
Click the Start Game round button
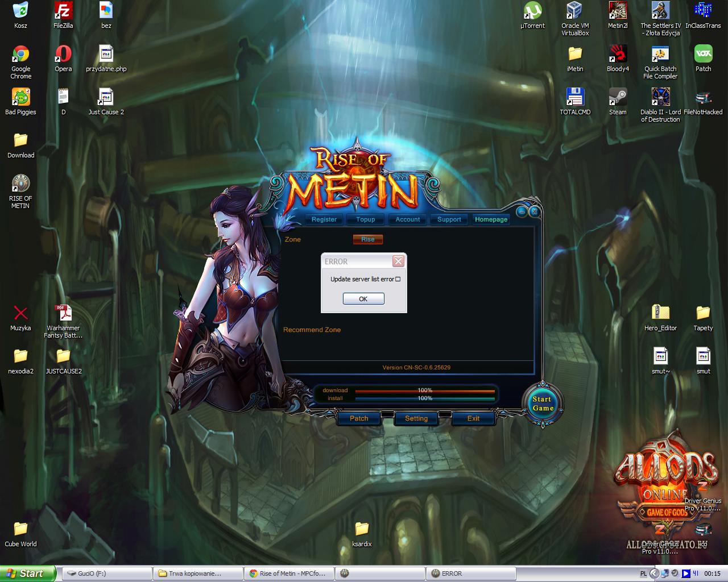coord(543,404)
